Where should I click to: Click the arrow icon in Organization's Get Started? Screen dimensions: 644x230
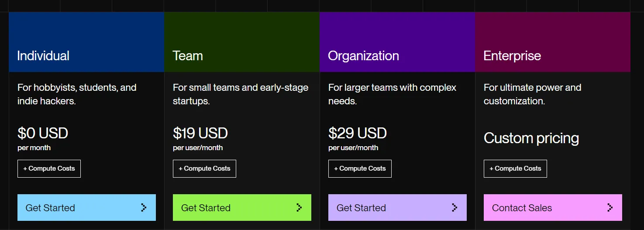tap(455, 208)
